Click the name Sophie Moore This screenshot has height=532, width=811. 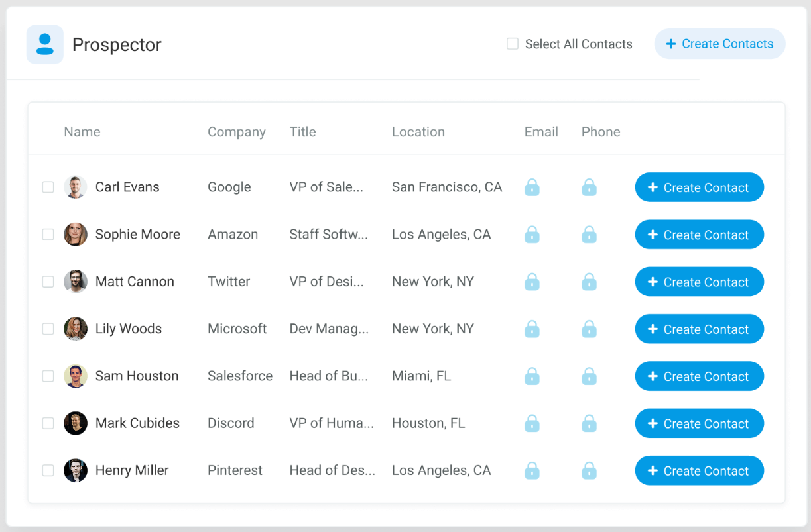tap(138, 234)
